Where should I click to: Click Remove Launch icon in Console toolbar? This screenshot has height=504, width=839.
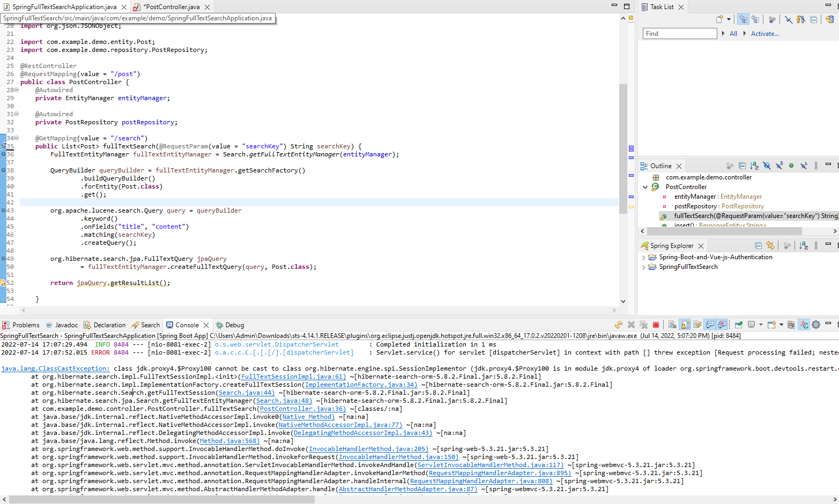(x=631, y=325)
